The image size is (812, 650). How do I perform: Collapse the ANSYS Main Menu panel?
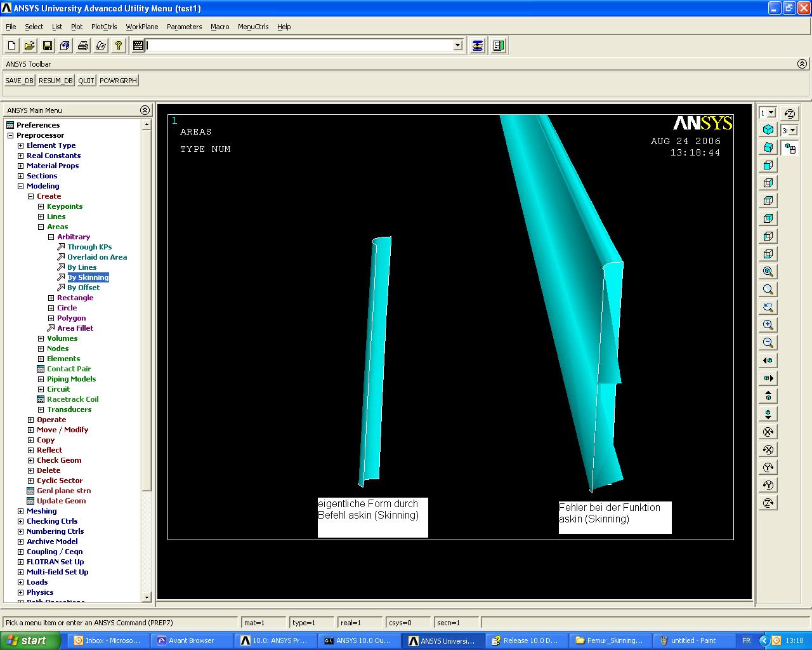click(x=145, y=110)
